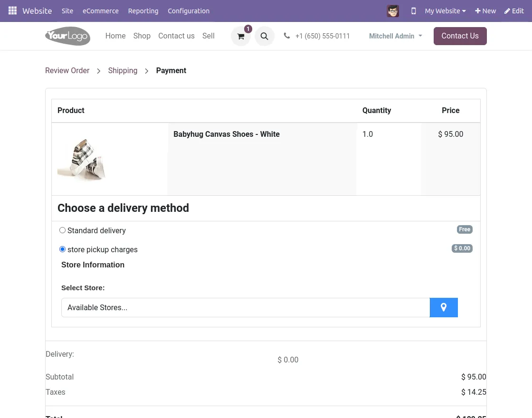Click the Babyhug Canvas Shoes product image
Viewport: 532px width, 418px height.
point(82,160)
